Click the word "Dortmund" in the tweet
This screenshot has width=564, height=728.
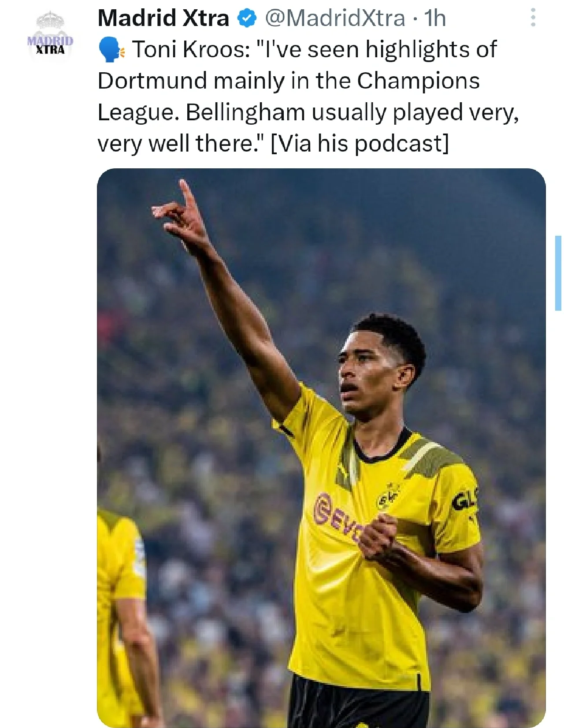(x=152, y=81)
